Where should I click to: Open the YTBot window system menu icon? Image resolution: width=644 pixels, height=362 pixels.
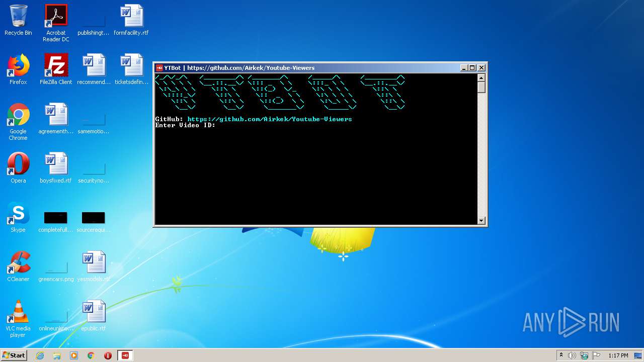pos(159,68)
